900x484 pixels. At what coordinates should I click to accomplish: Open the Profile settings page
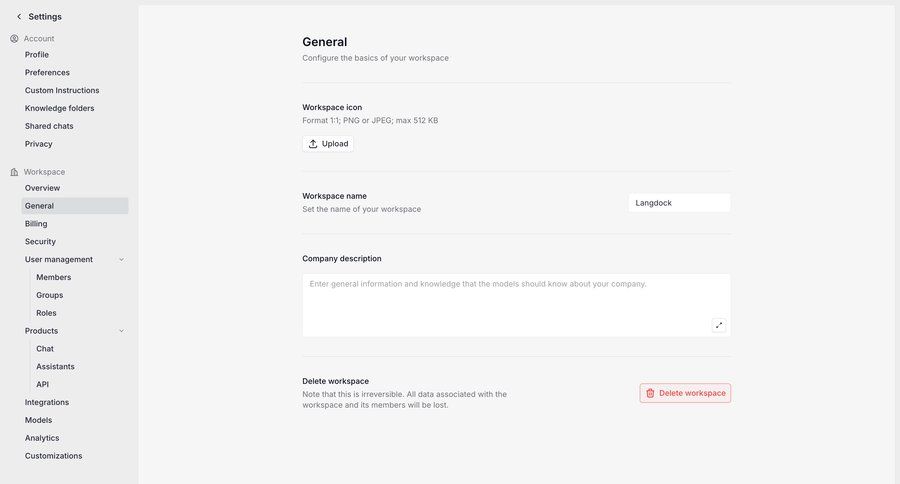pyautogui.click(x=37, y=55)
